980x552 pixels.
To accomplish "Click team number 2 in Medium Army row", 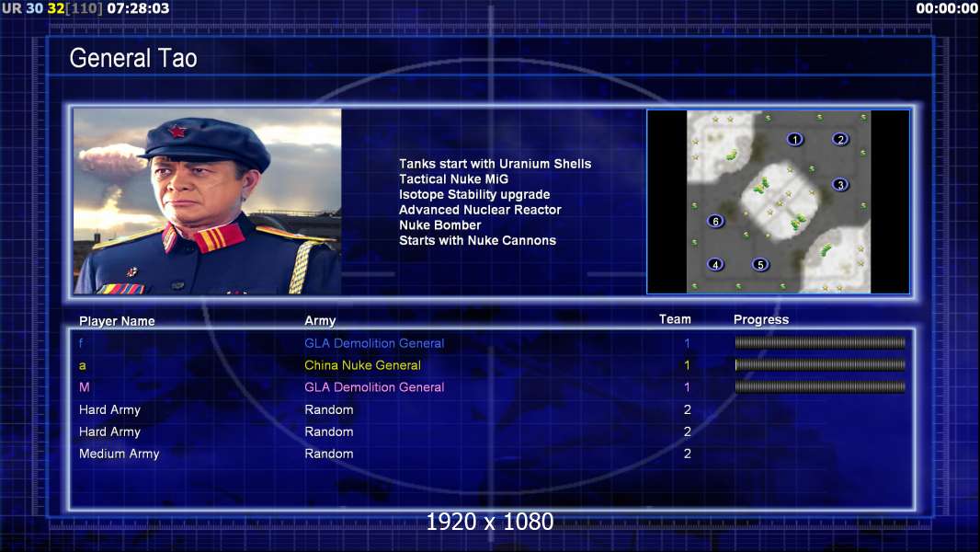I will pyautogui.click(x=687, y=454).
